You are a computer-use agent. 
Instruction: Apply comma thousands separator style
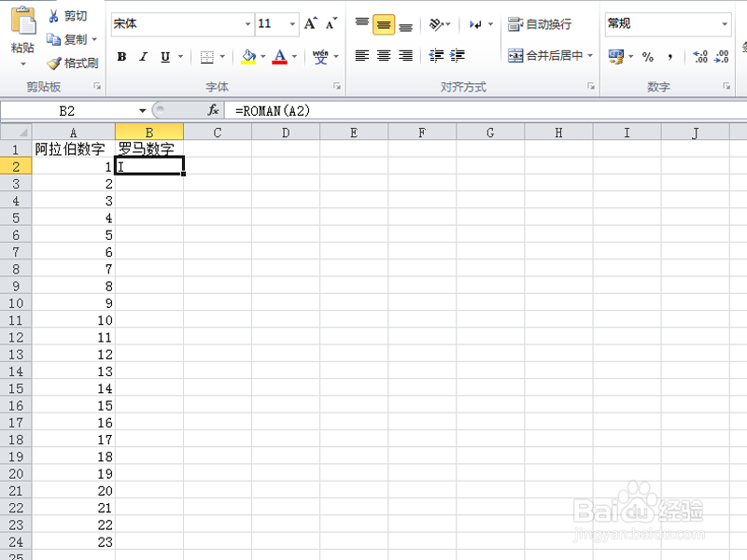[x=669, y=57]
